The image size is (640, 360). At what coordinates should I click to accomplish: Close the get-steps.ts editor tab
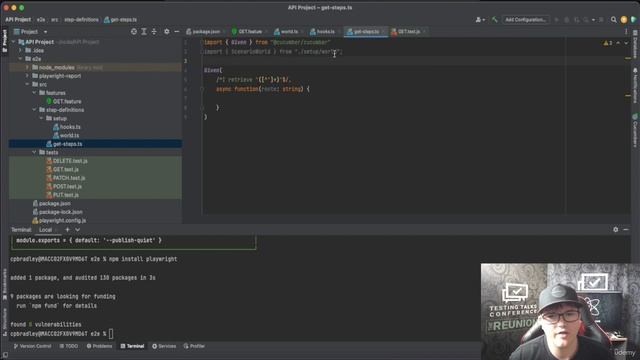(383, 31)
